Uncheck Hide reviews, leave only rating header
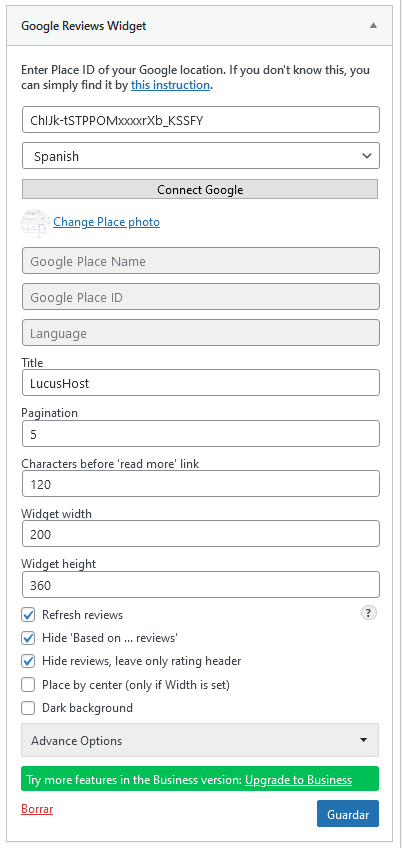This screenshot has width=402, height=848. point(28,661)
